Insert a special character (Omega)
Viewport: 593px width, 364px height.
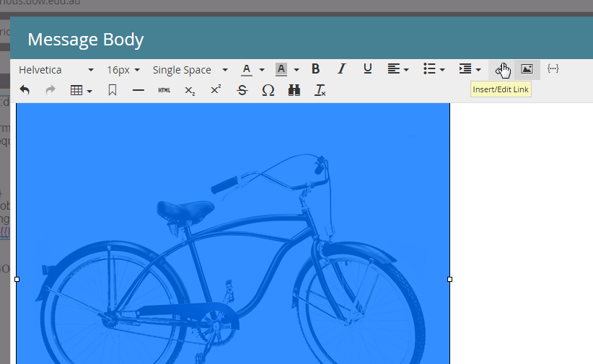268,90
